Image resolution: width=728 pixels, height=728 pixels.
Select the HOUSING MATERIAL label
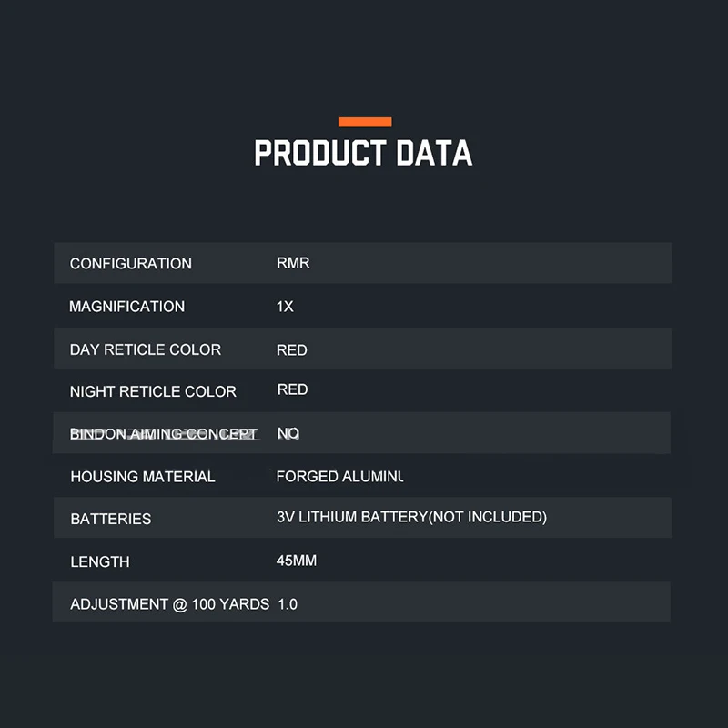click(x=143, y=477)
